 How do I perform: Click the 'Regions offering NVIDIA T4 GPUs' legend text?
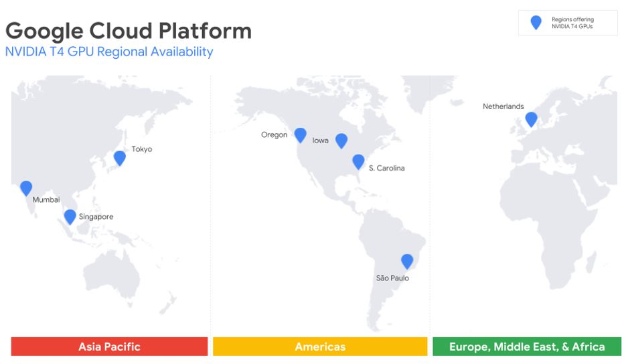572,23
